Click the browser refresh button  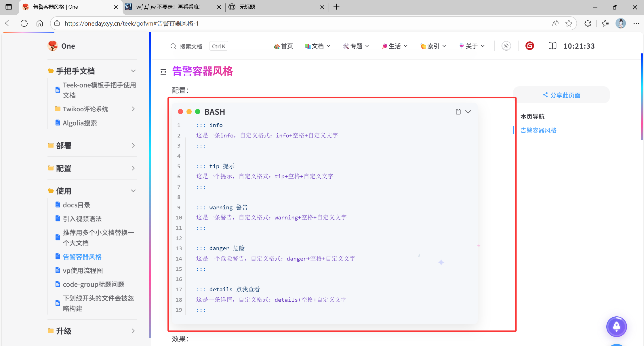click(x=24, y=23)
